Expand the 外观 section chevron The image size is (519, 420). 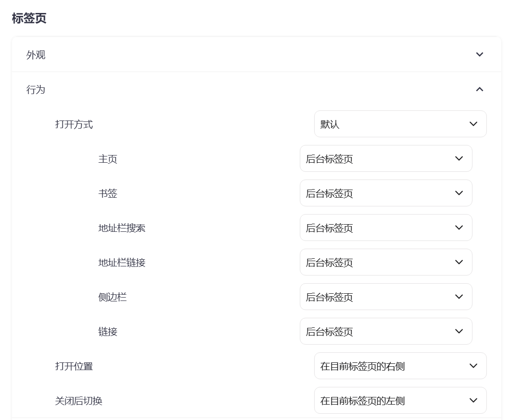click(479, 55)
